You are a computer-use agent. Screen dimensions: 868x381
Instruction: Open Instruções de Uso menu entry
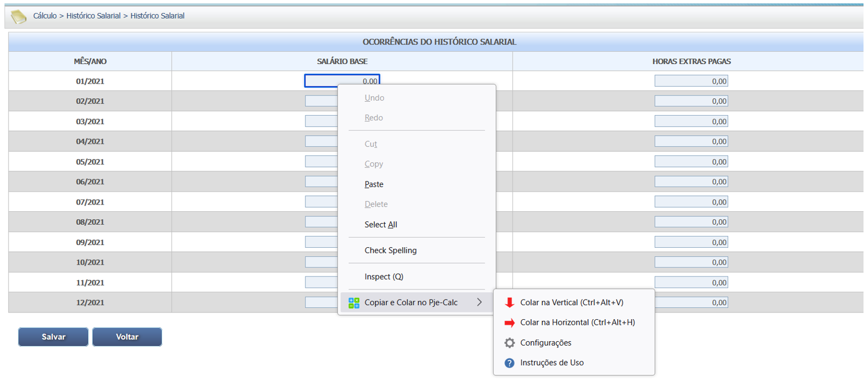coord(552,363)
